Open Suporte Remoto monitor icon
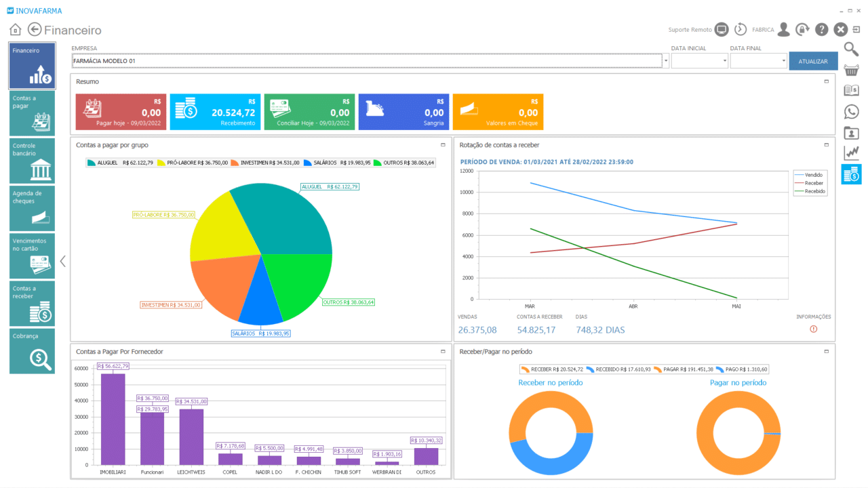Viewport: 868px width, 488px height. click(722, 30)
